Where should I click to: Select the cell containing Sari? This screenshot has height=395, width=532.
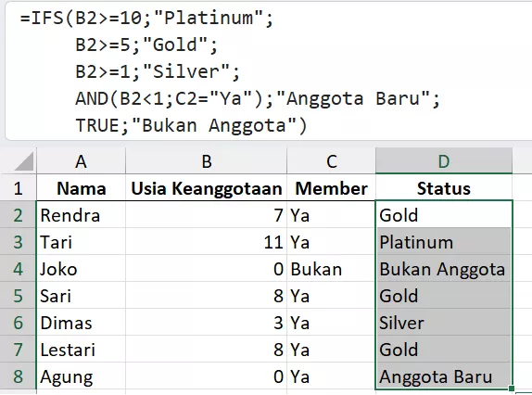click(x=81, y=295)
